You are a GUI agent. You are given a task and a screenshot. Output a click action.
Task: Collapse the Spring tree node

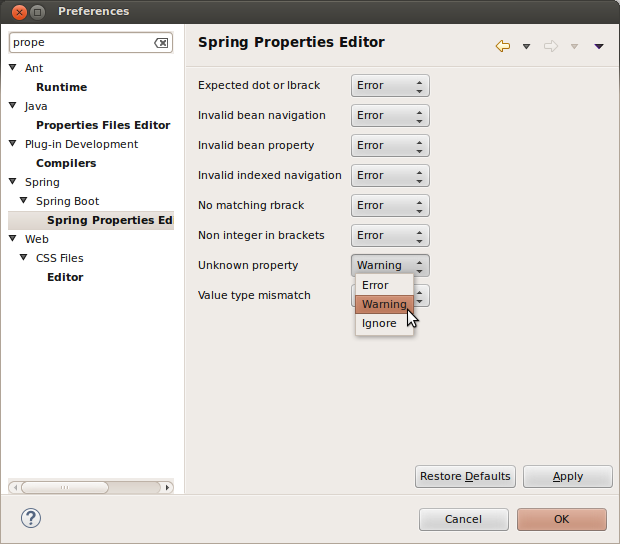(13, 181)
